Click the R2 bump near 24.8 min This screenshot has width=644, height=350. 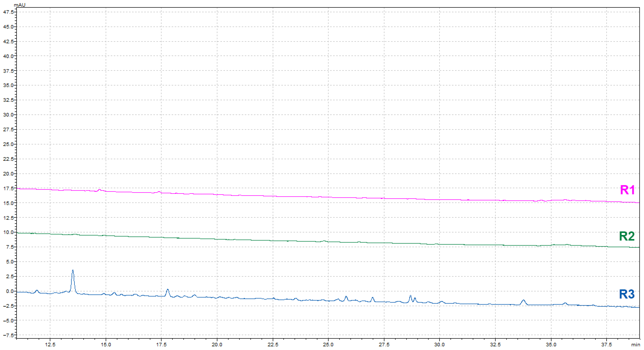[x=324, y=241]
